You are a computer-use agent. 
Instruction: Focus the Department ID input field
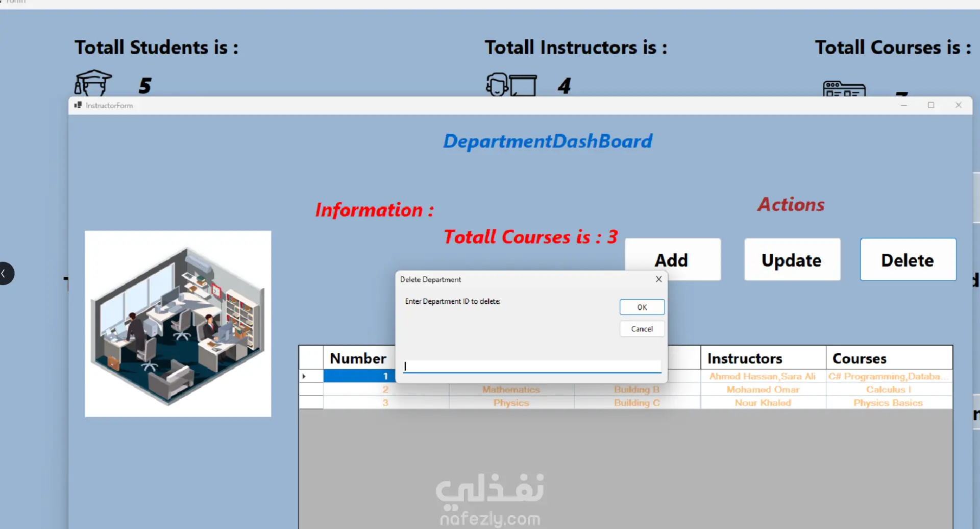[x=532, y=366]
